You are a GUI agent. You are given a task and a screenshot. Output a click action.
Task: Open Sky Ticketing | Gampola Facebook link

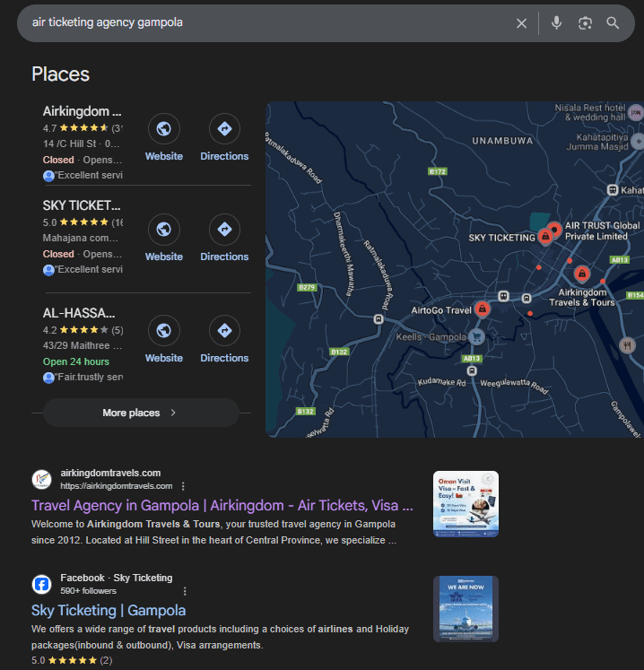109,611
